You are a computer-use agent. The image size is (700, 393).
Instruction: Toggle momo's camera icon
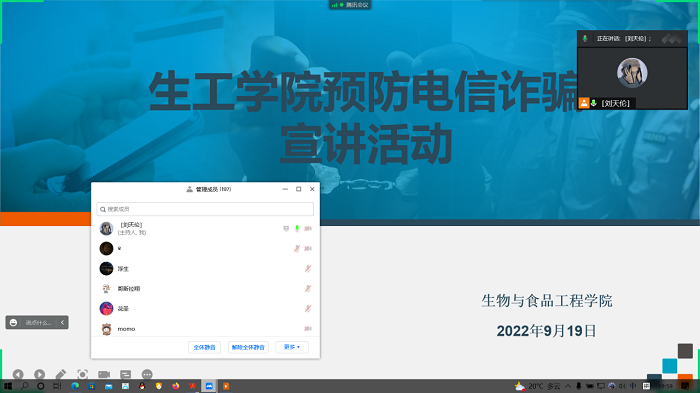coord(308,329)
